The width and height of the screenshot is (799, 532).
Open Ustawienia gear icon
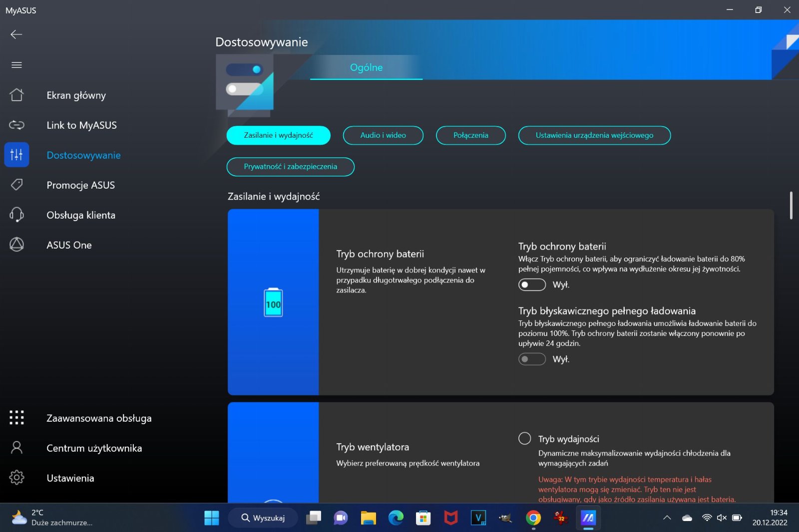[16, 478]
